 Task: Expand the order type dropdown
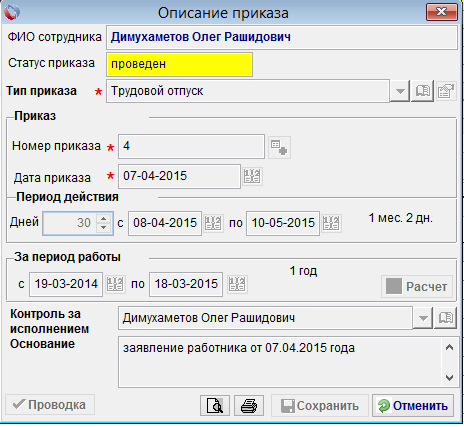[x=400, y=91]
